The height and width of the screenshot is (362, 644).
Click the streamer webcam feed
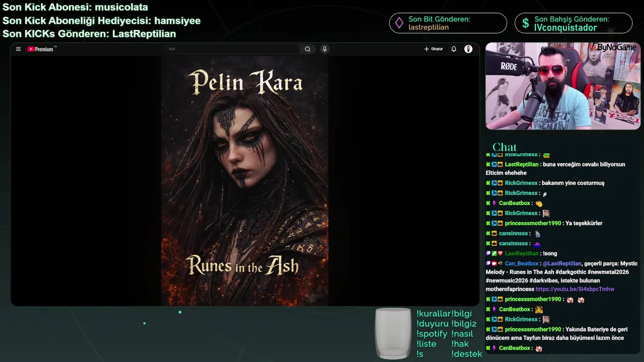click(562, 86)
